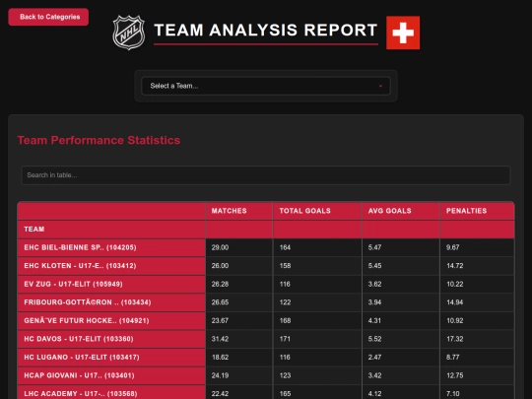
Task: Click matches value 22.42 for LHC Academy
Action: click(220, 394)
